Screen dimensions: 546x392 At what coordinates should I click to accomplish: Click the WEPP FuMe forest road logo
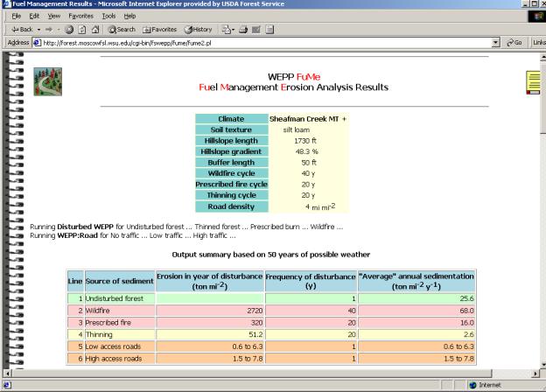pos(48,81)
